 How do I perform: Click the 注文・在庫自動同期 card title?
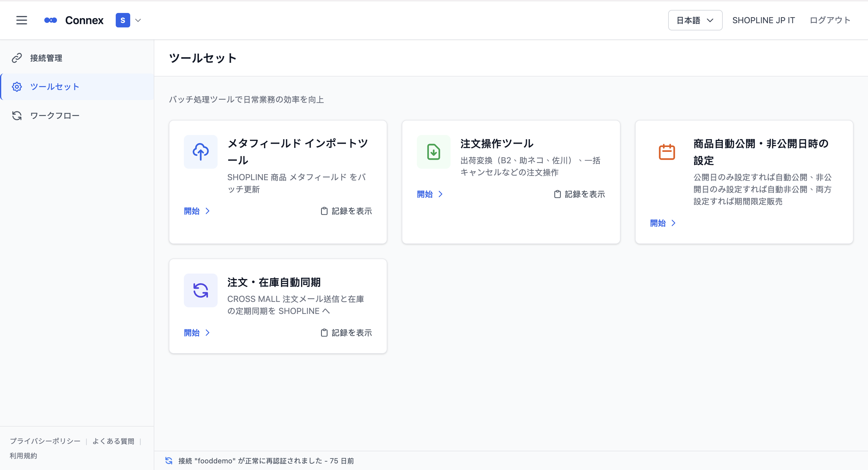[x=274, y=282]
